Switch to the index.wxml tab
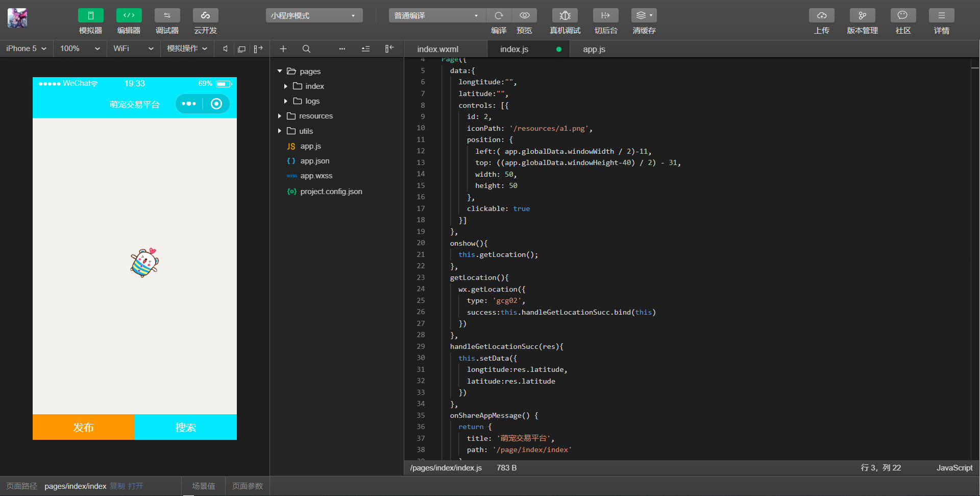The height and width of the screenshot is (496, 980). [437, 50]
